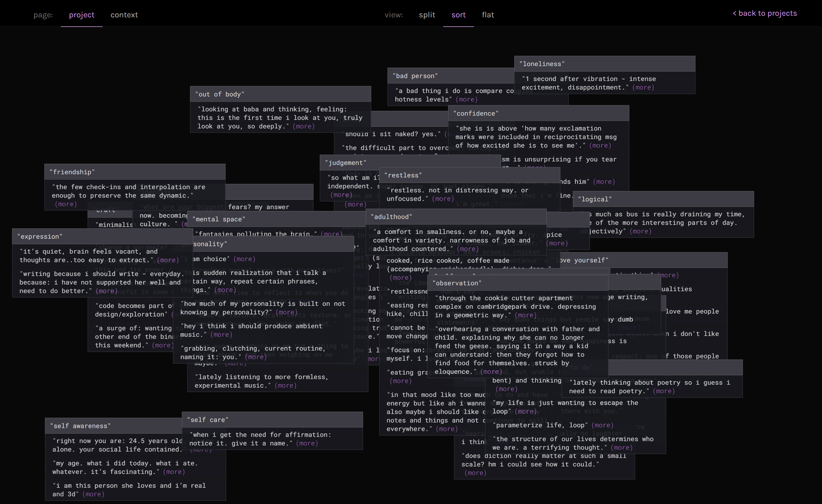
Task: Click the "confidence" card header
Action: pyautogui.click(x=538, y=113)
